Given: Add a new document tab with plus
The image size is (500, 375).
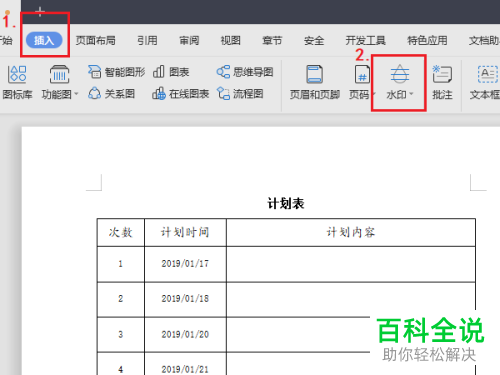Looking at the screenshot, I should click(x=40, y=12).
